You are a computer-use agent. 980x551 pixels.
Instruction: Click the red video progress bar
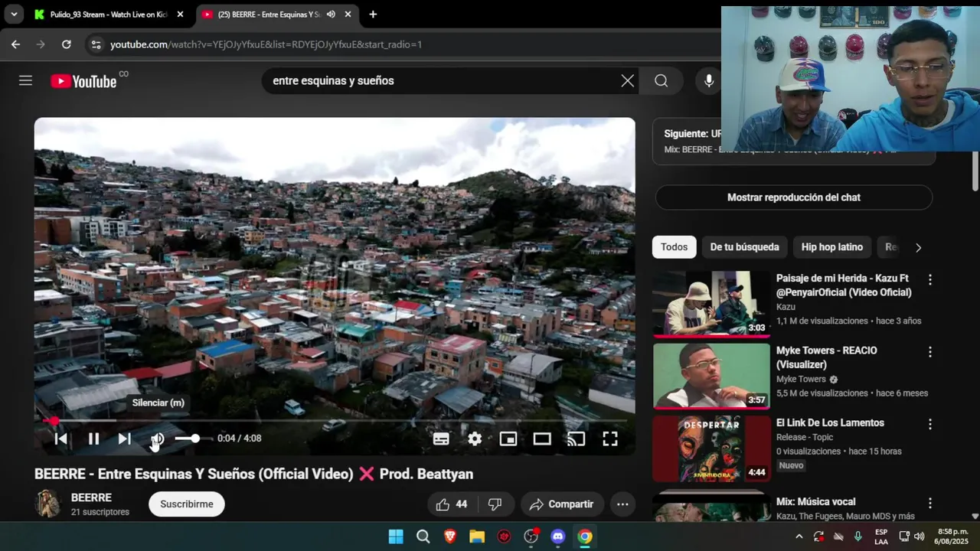(x=335, y=420)
